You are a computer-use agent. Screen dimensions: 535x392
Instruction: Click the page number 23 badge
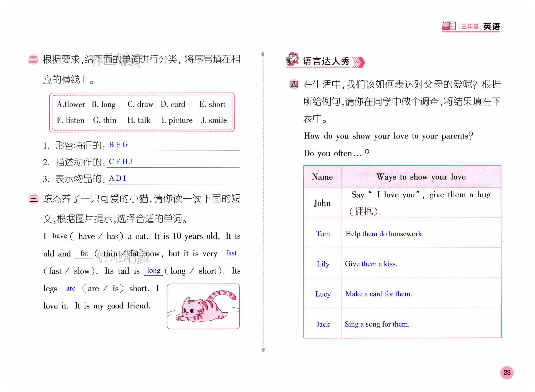point(507,372)
